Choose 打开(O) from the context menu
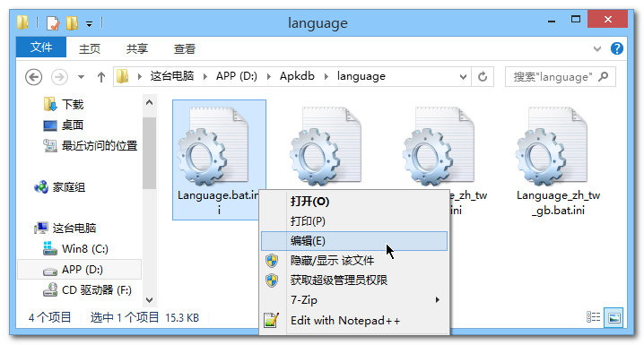The width and height of the screenshot is (644, 345). coord(354,202)
